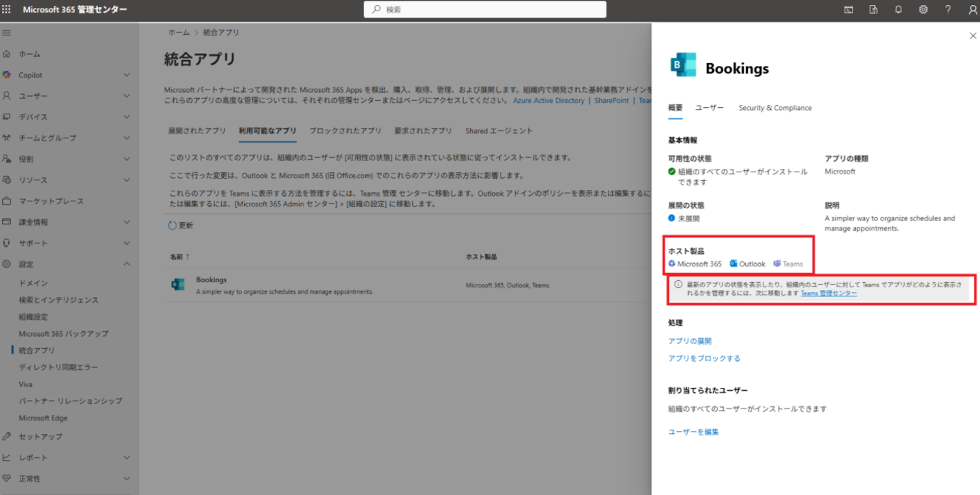Open the app launcher waffle icon
The height and width of the screenshot is (495, 980).
tap(6, 10)
